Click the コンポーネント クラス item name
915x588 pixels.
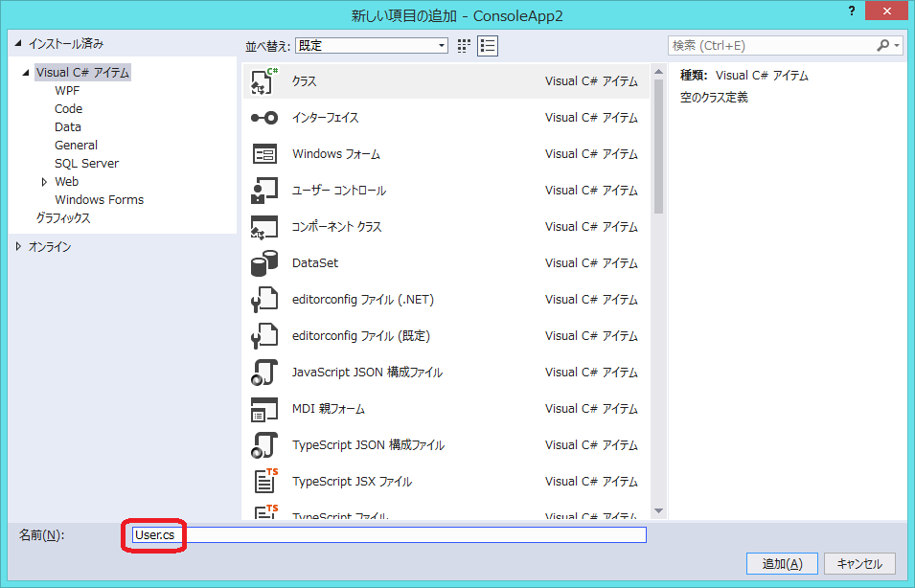point(336,227)
